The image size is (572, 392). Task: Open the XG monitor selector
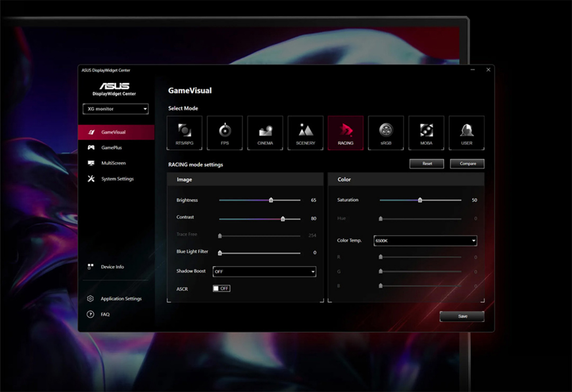[115, 108]
